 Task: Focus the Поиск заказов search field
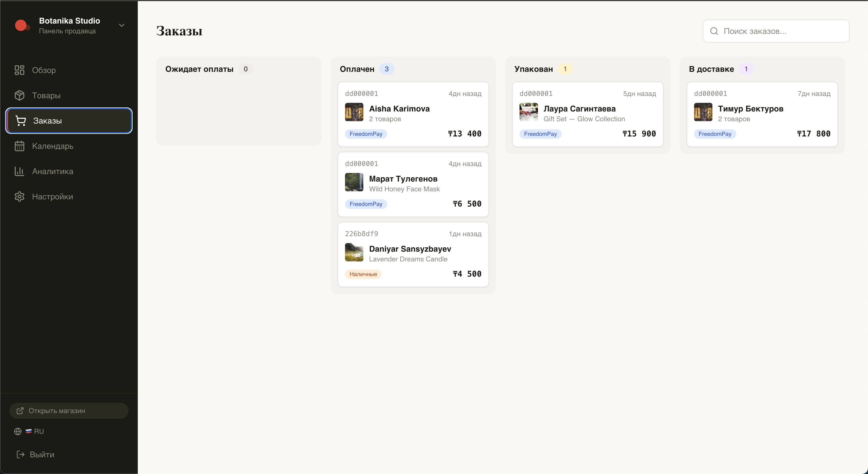776,31
